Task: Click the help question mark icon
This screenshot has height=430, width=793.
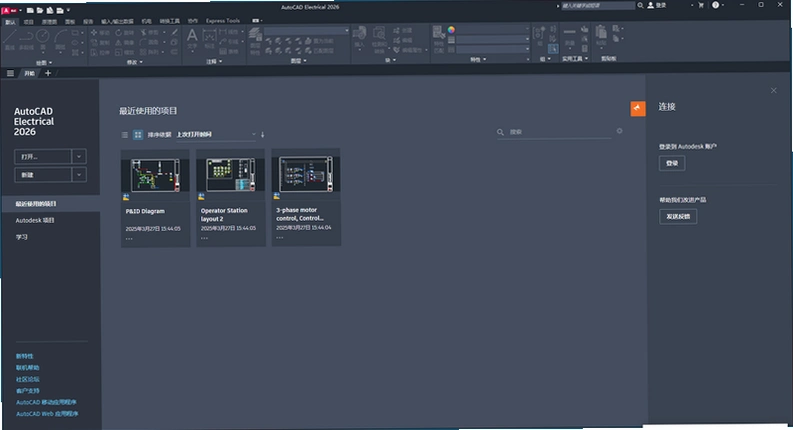Action: coord(716,5)
